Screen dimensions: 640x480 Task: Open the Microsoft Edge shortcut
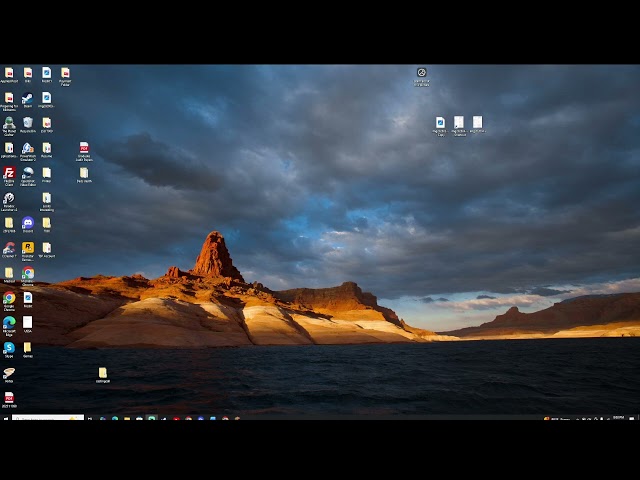click(x=9, y=326)
